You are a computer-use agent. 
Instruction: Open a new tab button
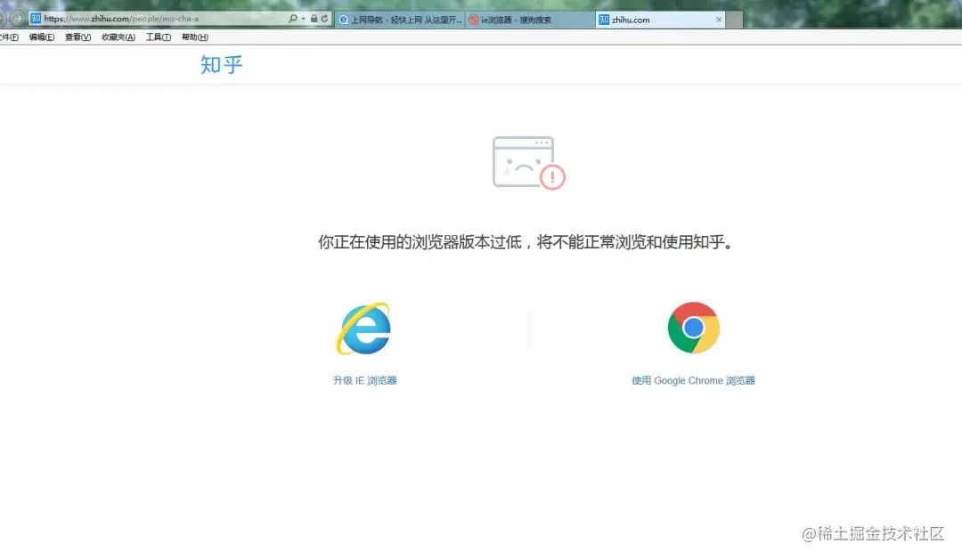click(734, 20)
